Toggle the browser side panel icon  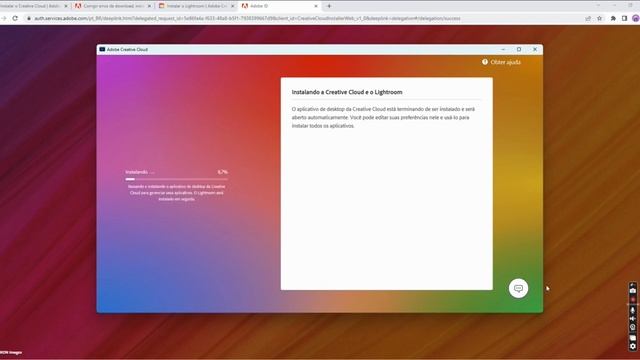click(x=624, y=18)
